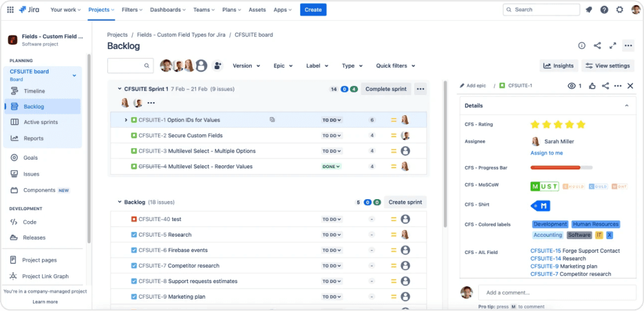The height and width of the screenshot is (311, 644).
Task: Enter full screen mode on the board
Action: [x=612, y=46]
